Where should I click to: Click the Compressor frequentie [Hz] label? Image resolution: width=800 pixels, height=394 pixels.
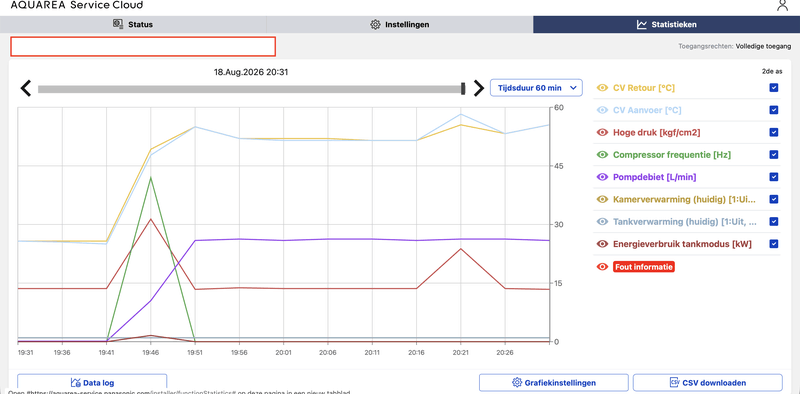(x=672, y=155)
